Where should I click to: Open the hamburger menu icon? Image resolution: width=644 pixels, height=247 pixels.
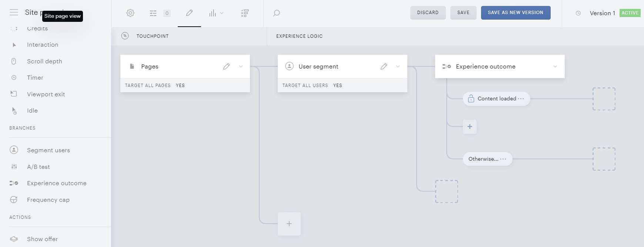[x=14, y=13]
